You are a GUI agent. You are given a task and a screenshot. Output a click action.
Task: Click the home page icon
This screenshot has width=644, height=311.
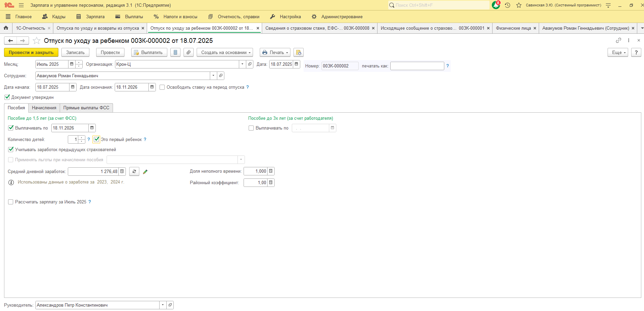click(x=6, y=28)
